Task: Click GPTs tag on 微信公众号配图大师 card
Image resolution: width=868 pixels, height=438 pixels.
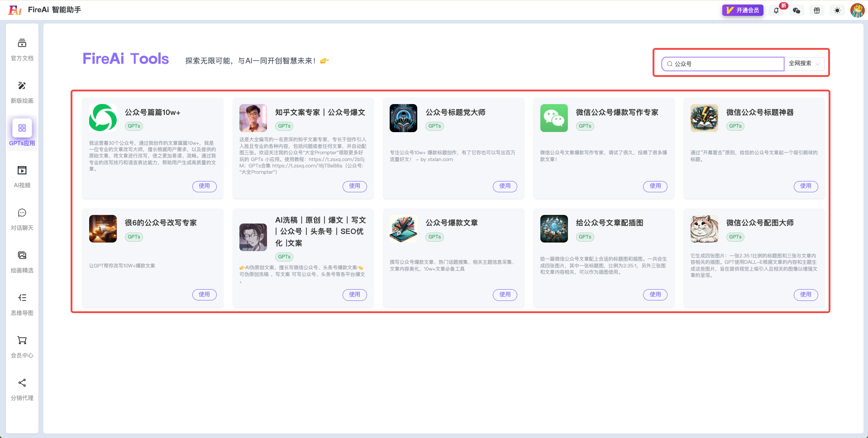Action: 735,237
